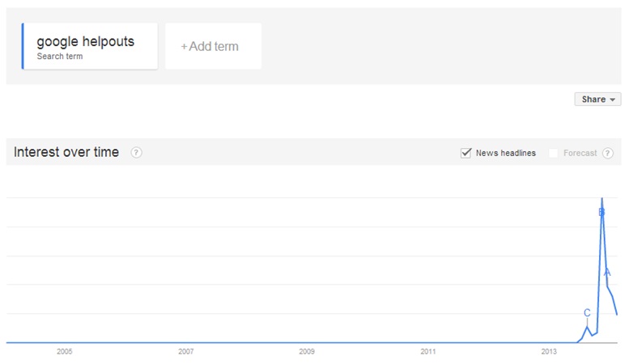Click the plus icon in Add term
Image resolution: width=629 pixels, height=364 pixels.
tap(184, 47)
